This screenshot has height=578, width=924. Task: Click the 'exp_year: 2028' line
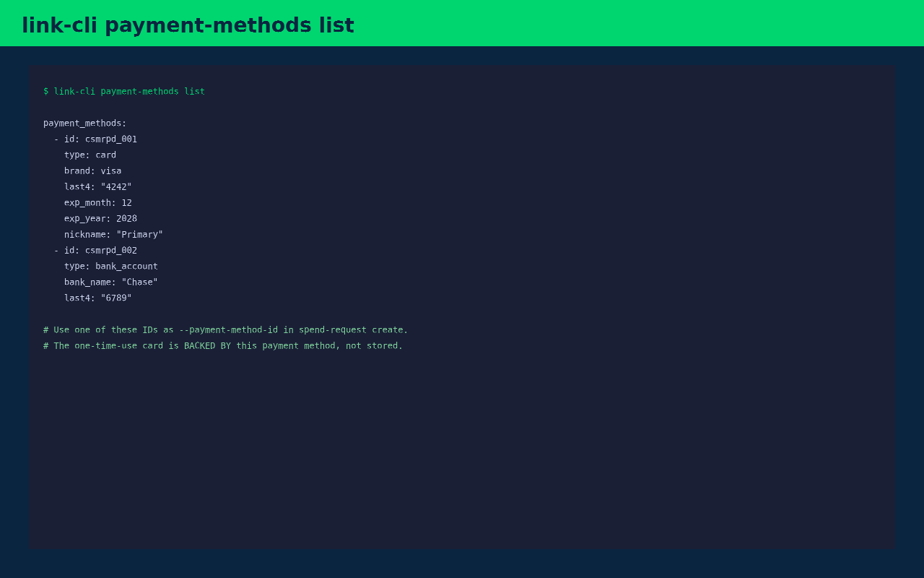100,218
